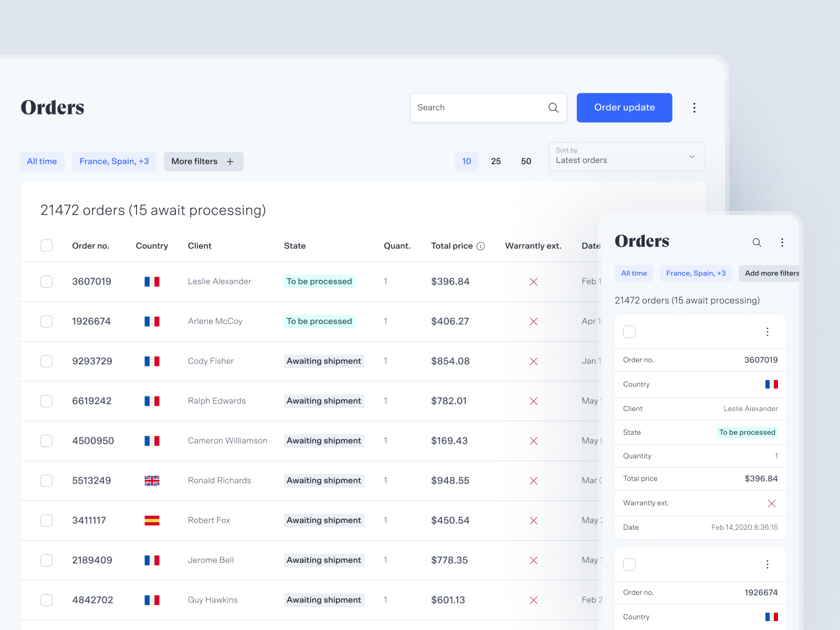Open order number 3607019 in the table
The width and height of the screenshot is (840, 630).
point(92,282)
